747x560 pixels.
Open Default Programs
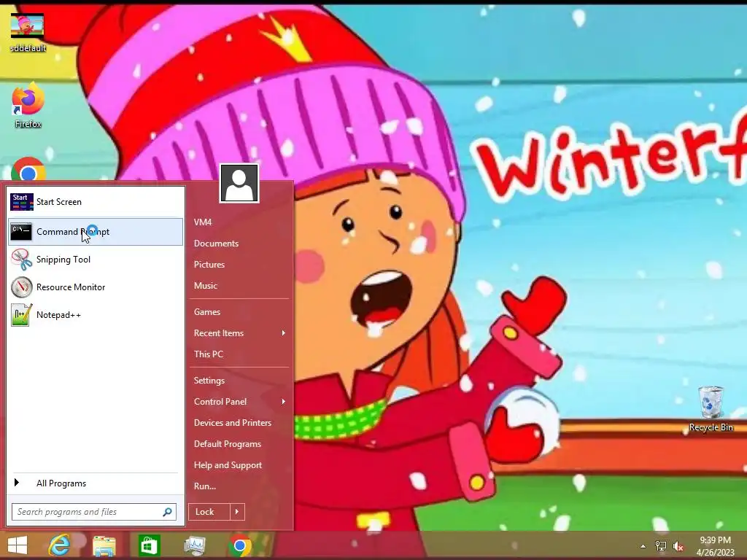(228, 444)
